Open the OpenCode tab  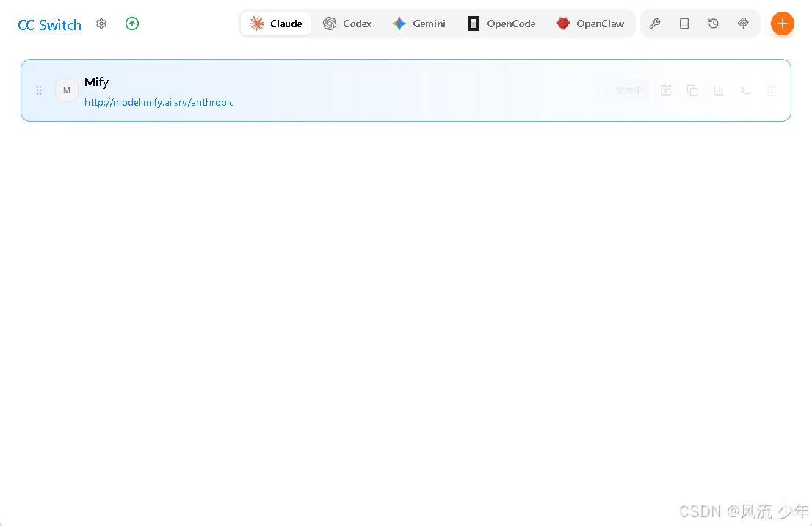(501, 24)
